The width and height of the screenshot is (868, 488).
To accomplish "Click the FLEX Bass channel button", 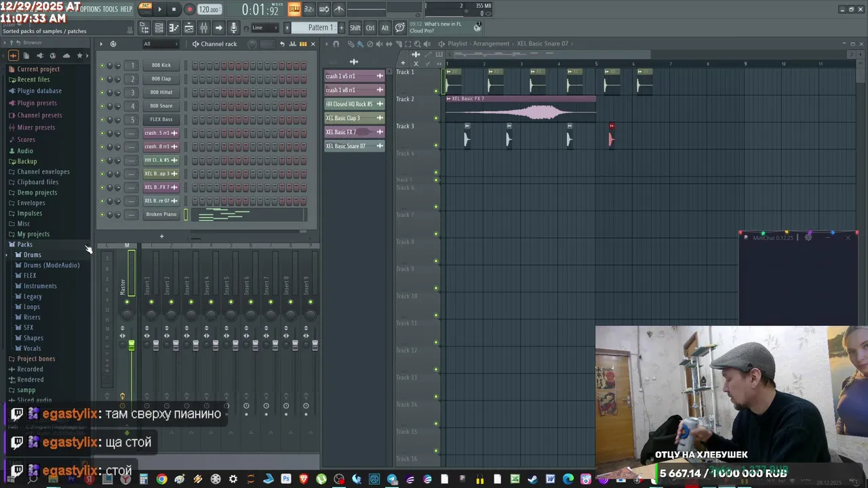I will (x=161, y=119).
